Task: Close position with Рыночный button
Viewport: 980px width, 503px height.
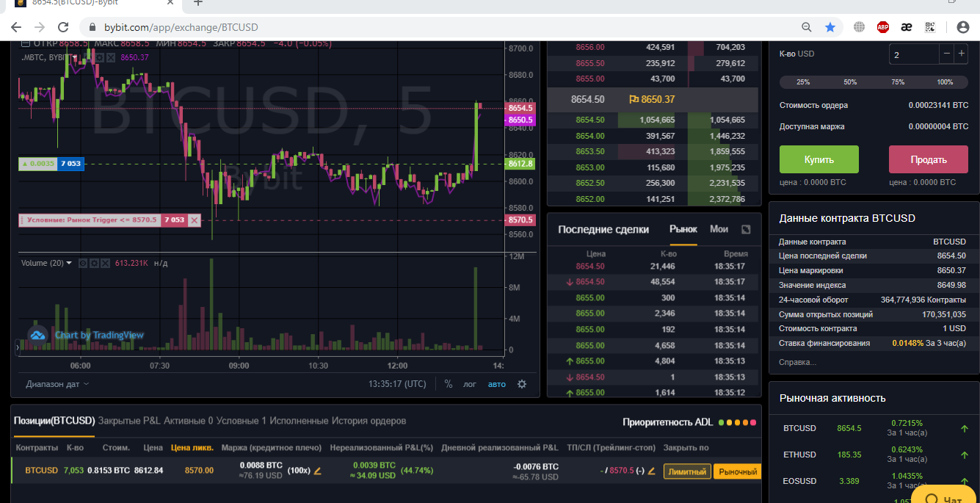Action: pos(737,471)
